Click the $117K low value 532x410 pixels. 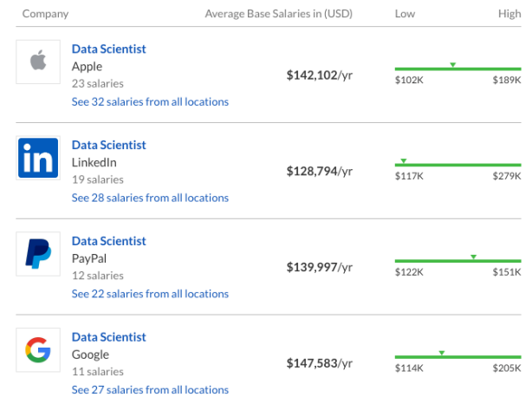coord(409,176)
